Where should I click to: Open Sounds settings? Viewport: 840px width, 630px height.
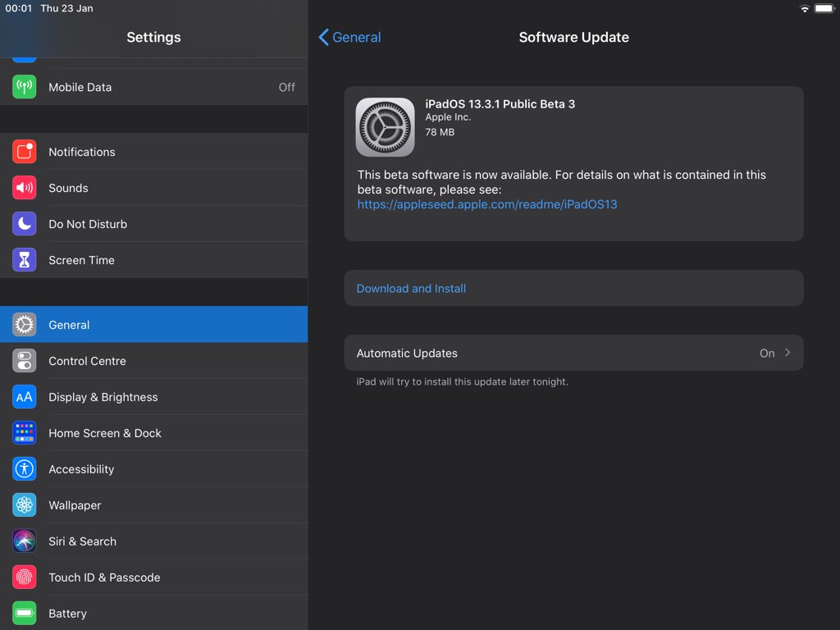pos(153,188)
